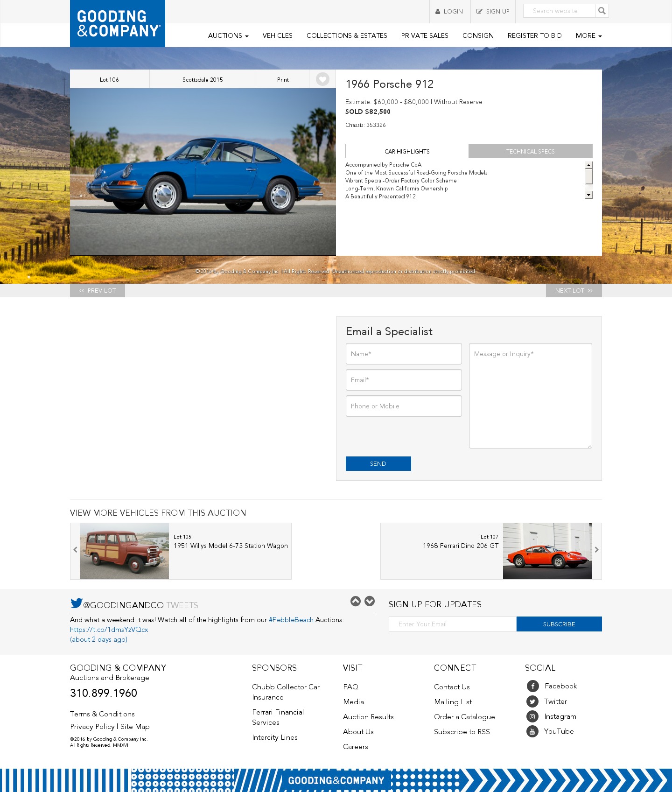Open Scottsdale 2015 auction link
This screenshot has width=672, height=792.
pos(203,79)
